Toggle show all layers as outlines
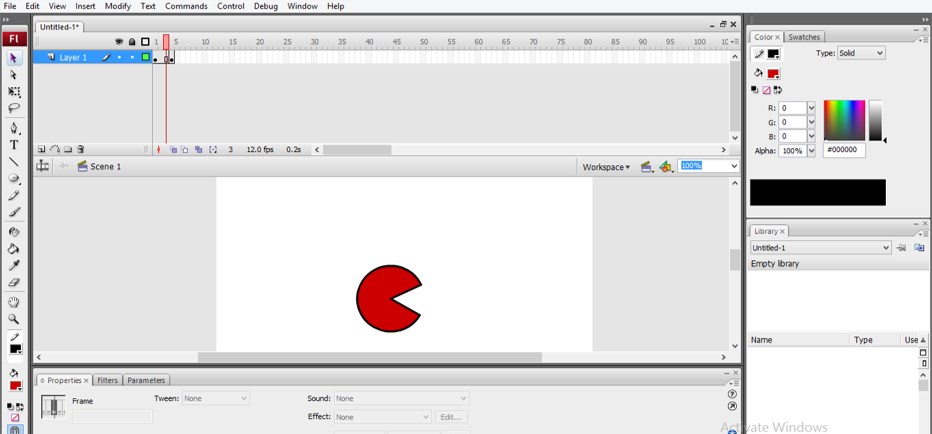Screen dimensions: 932x434 [145, 42]
